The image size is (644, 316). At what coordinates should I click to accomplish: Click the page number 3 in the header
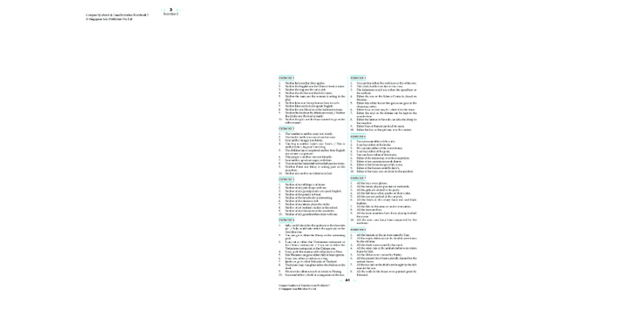170,10
